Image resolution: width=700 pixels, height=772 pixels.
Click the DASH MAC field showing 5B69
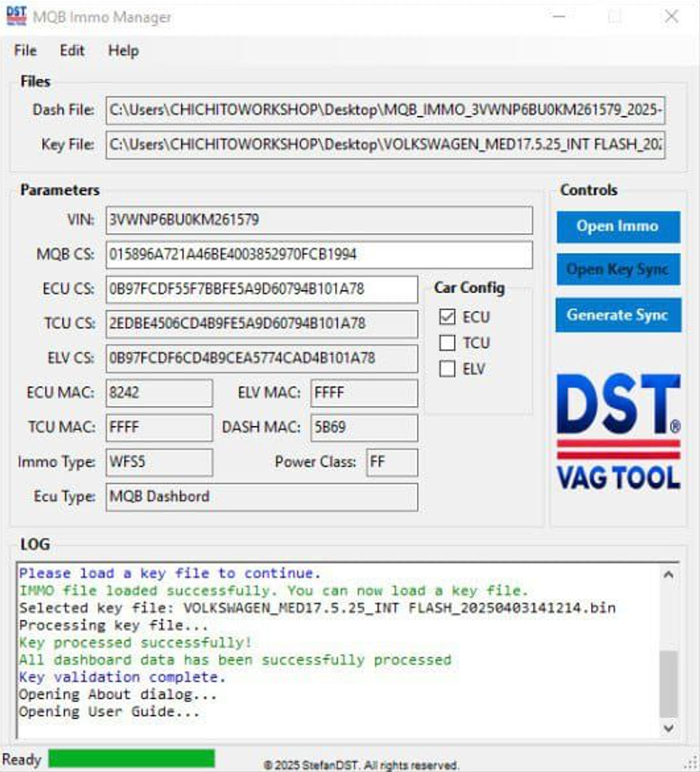coord(364,427)
